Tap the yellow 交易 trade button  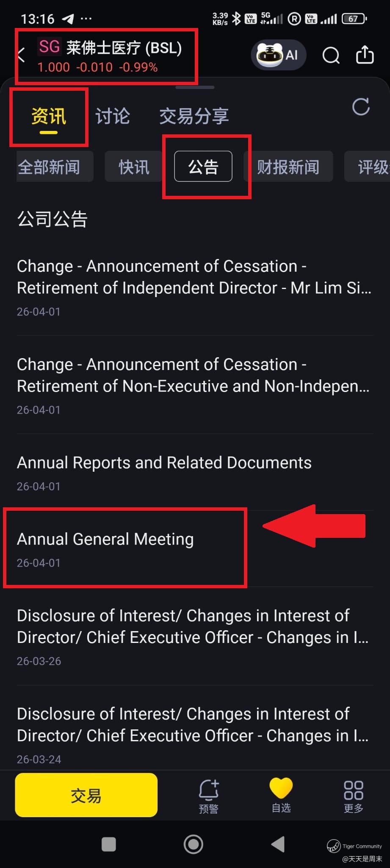[86, 795]
